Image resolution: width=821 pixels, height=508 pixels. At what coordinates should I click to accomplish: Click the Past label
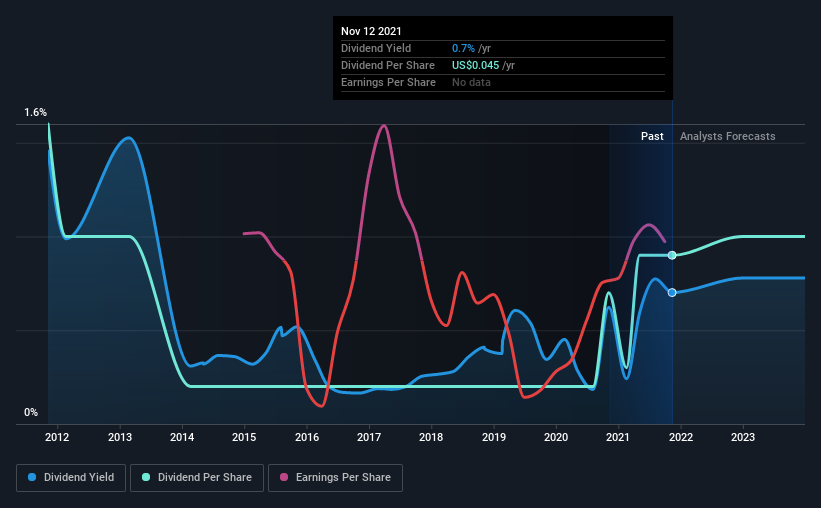coord(652,136)
